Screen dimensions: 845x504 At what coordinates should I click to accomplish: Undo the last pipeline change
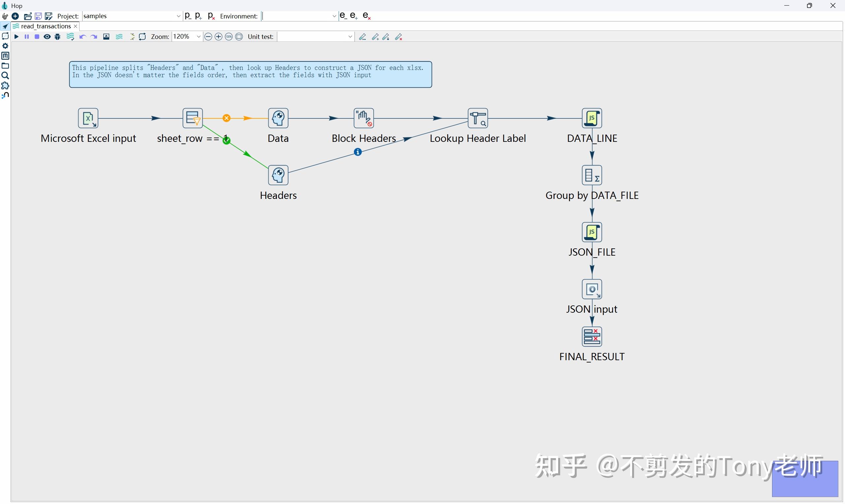tap(82, 37)
